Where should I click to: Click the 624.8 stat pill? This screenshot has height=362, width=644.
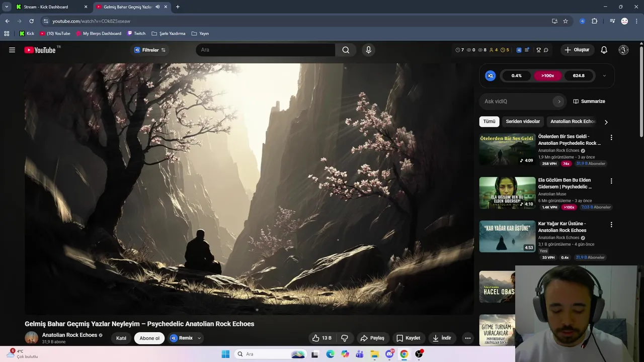point(579,75)
